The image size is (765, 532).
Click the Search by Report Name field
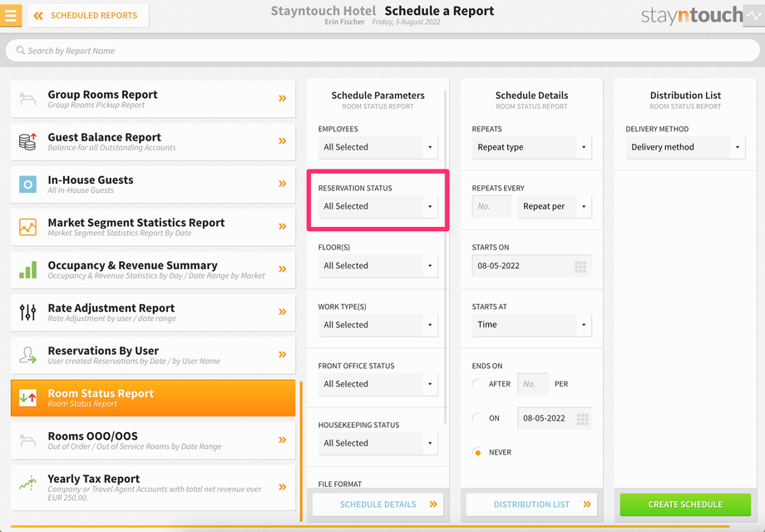coord(382,51)
